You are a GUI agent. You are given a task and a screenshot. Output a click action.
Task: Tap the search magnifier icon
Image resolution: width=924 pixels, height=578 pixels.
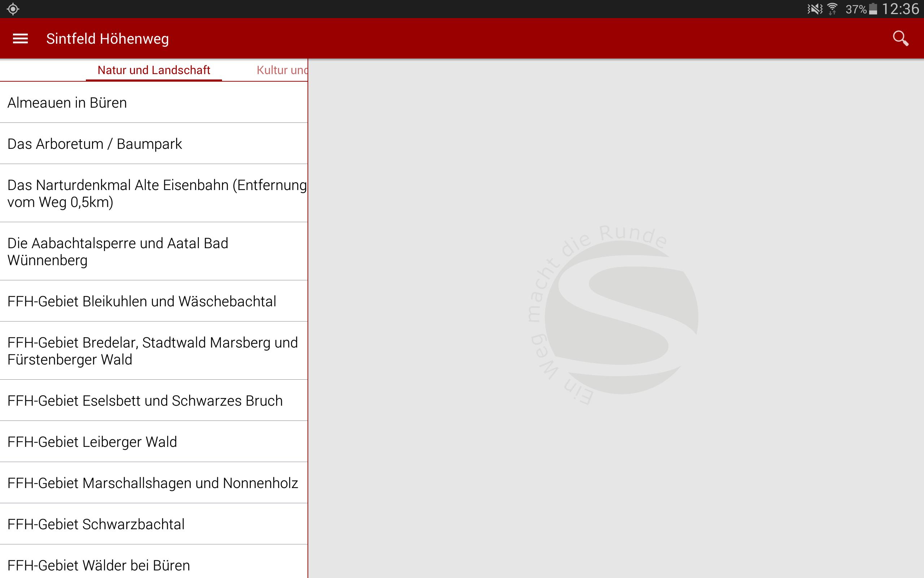[900, 38]
